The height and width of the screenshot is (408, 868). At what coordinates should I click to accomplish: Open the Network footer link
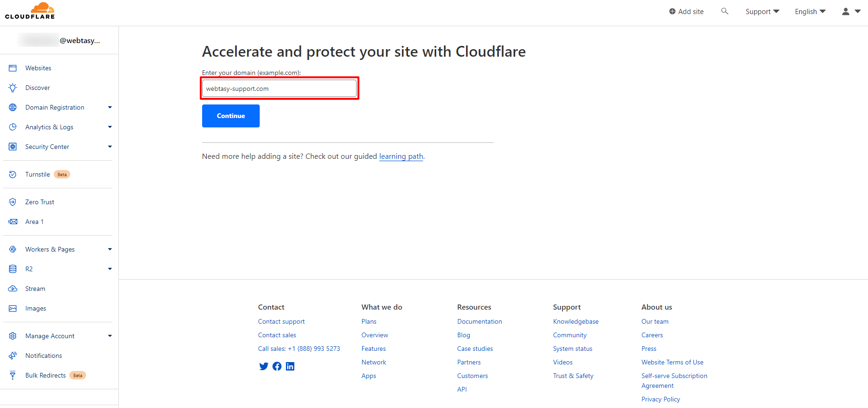click(x=373, y=362)
